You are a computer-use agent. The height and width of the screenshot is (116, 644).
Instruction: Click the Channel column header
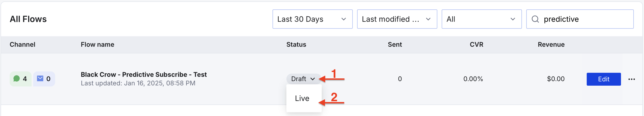pyautogui.click(x=22, y=45)
